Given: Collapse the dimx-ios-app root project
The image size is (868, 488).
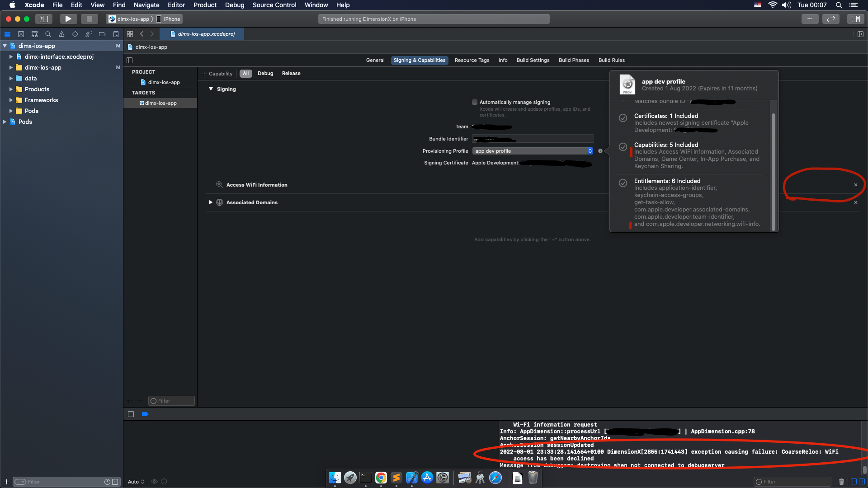Looking at the screenshot, I should pos(5,46).
